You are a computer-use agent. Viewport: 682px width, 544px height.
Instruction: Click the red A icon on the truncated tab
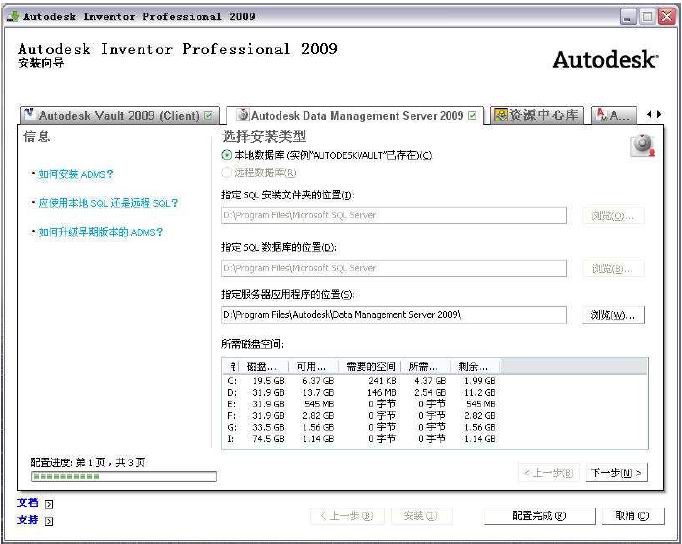point(602,115)
